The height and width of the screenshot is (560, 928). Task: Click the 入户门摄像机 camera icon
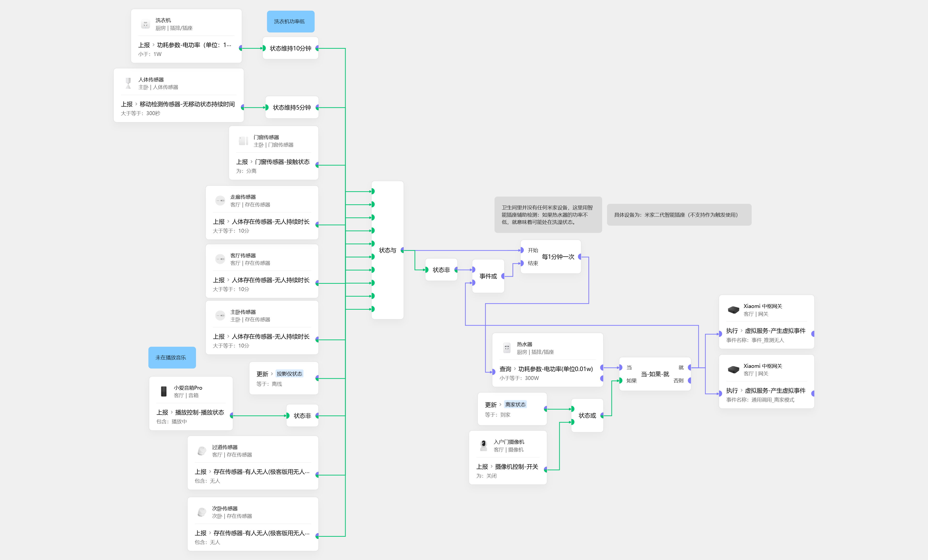(x=484, y=446)
